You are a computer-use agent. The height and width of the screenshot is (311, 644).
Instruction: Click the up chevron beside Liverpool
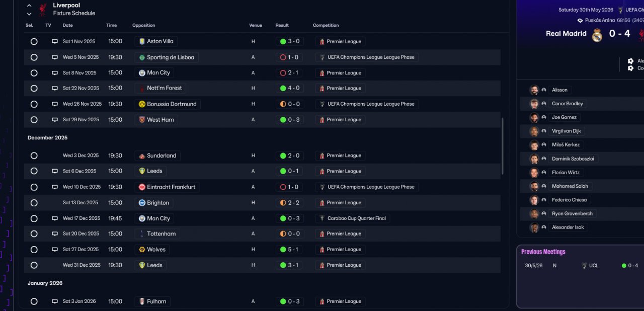(x=29, y=6)
